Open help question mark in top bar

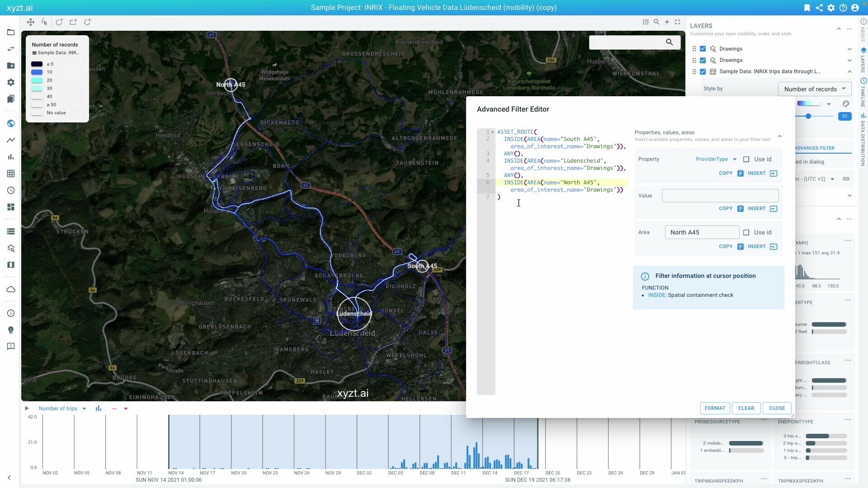coord(843,8)
